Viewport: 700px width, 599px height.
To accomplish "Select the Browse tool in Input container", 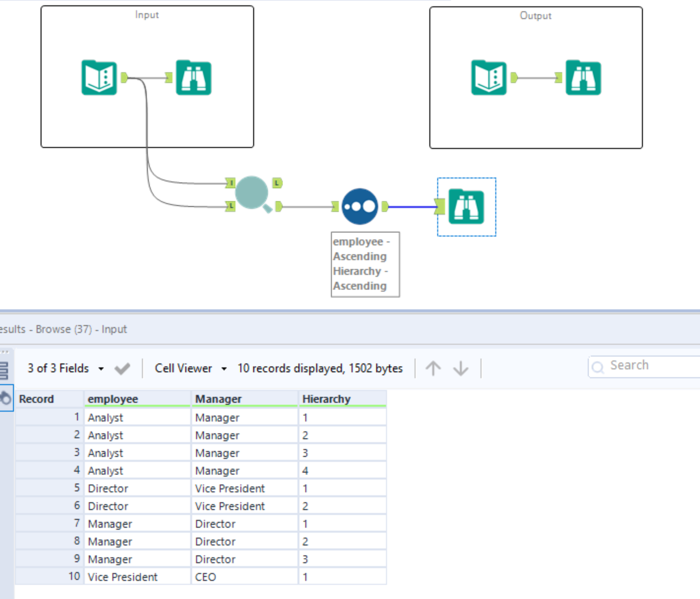I will pyautogui.click(x=194, y=78).
